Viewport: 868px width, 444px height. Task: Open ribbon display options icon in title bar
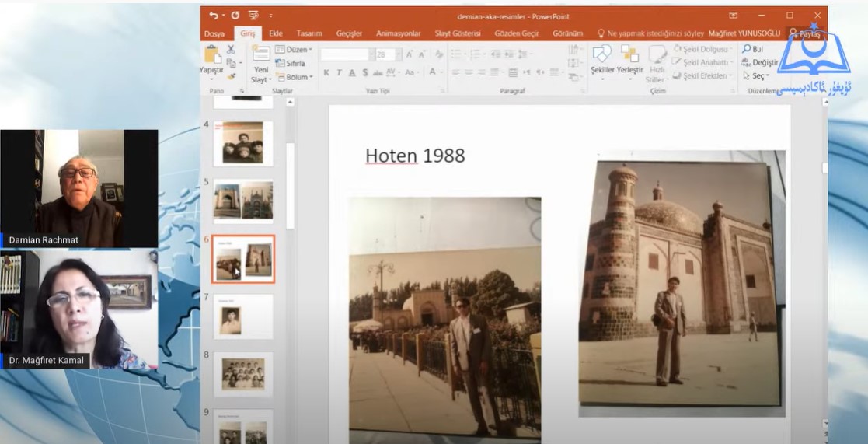click(733, 16)
